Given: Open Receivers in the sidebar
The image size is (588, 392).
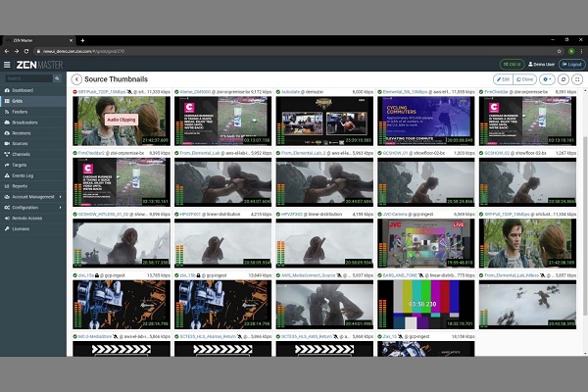Looking at the screenshot, I should coord(22,133).
